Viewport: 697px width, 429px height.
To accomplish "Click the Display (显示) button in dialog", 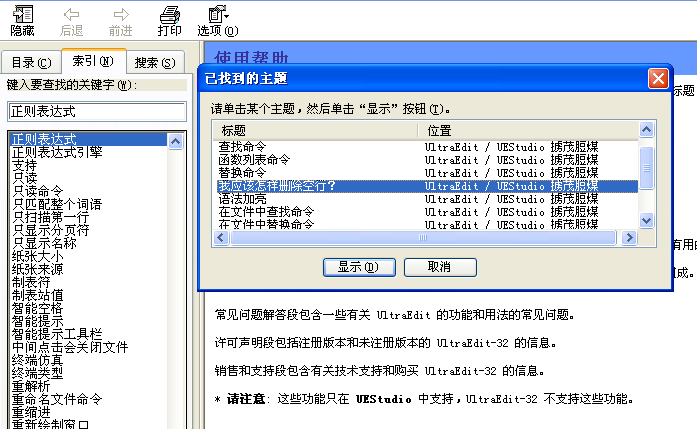I will 359,267.
